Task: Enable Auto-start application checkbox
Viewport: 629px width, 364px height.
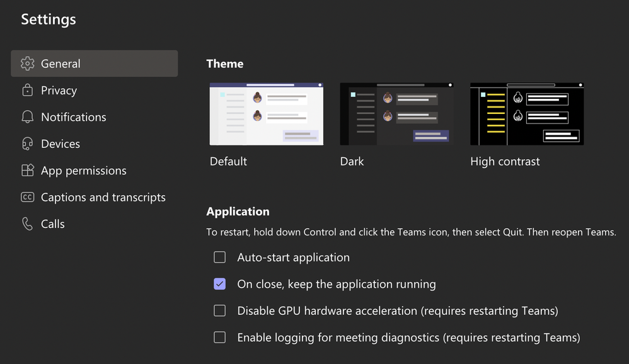Action: coord(219,257)
